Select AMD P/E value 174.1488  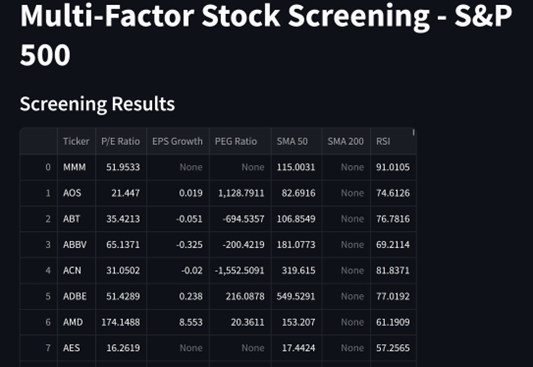[x=121, y=322]
